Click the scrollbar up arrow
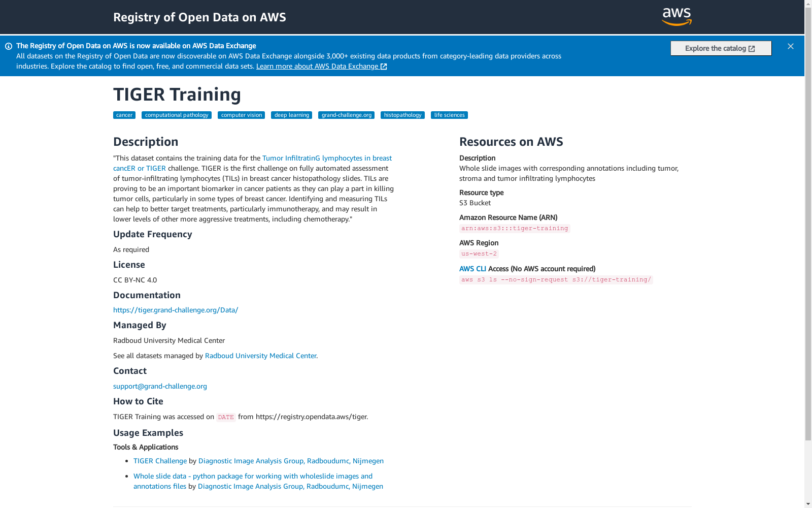The width and height of the screenshot is (812, 508). pyautogui.click(x=808, y=4)
